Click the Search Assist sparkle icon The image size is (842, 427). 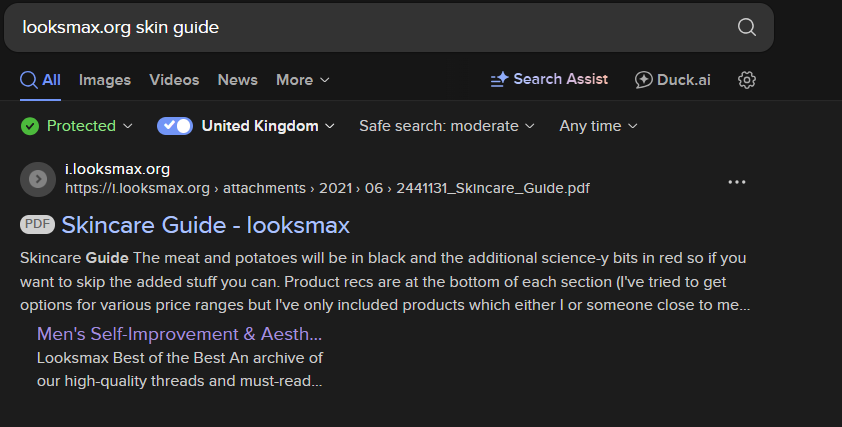pos(499,80)
